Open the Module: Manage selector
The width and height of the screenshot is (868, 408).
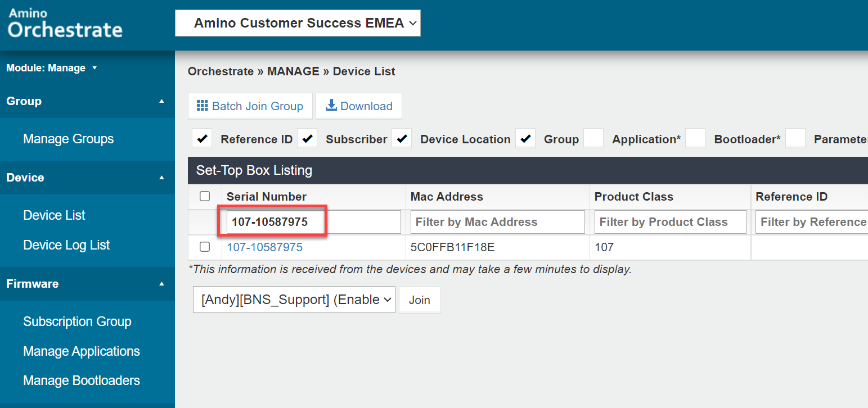tap(52, 68)
